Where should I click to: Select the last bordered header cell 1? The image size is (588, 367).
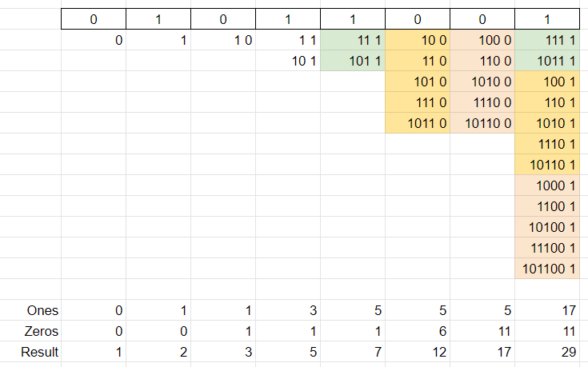(x=547, y=19)
